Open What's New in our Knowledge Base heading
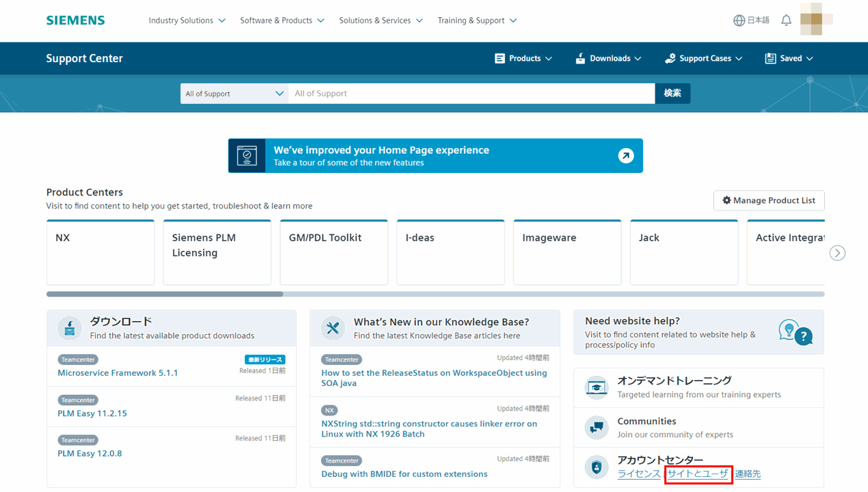The width and height of the screenshot is (868, 492). coord(442,322)
